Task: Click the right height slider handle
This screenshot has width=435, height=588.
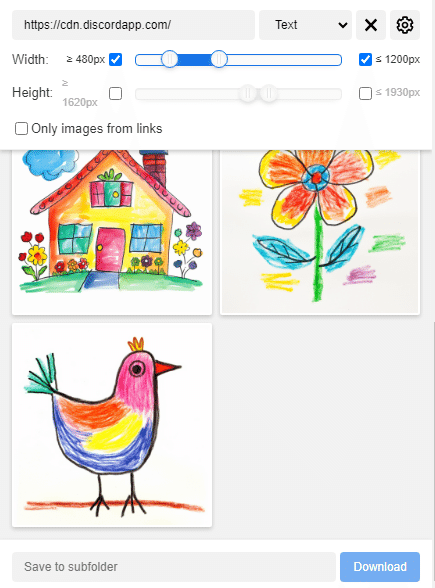Action: pyautogui.click(x=268, y=93)
